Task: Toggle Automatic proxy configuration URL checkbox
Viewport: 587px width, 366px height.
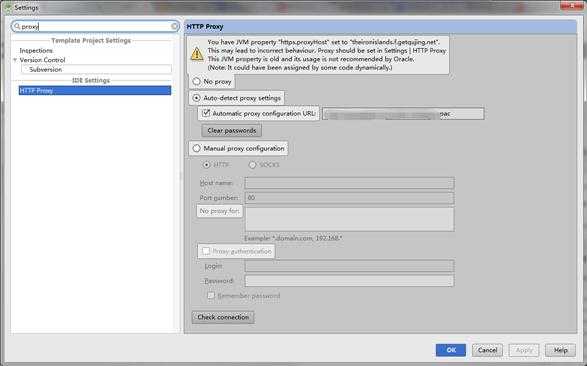Action: click(206, 113)
